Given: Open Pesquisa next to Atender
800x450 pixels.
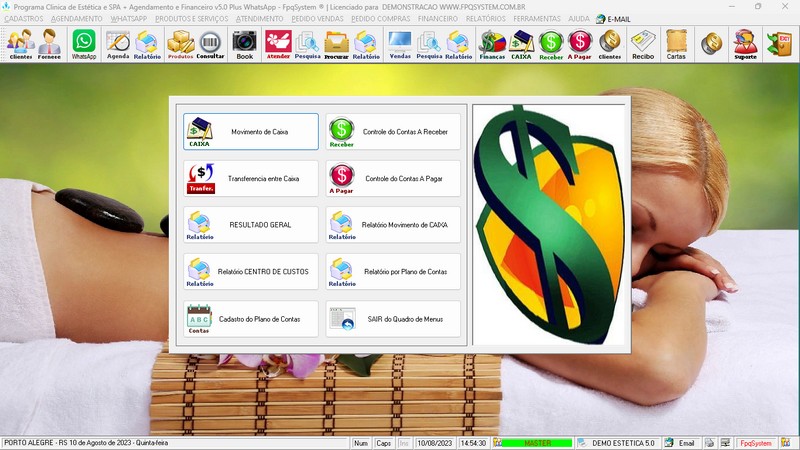Looking at the screenshot, I should coord(307,44).
